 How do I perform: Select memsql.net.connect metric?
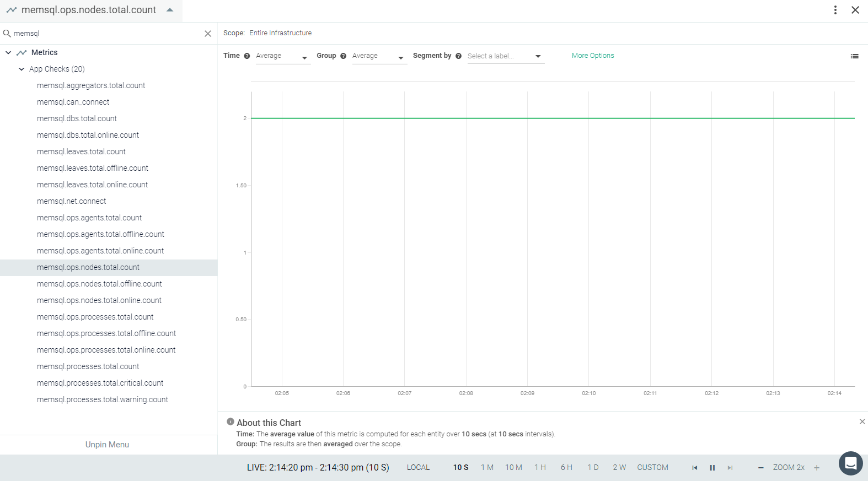coord(72,201)
